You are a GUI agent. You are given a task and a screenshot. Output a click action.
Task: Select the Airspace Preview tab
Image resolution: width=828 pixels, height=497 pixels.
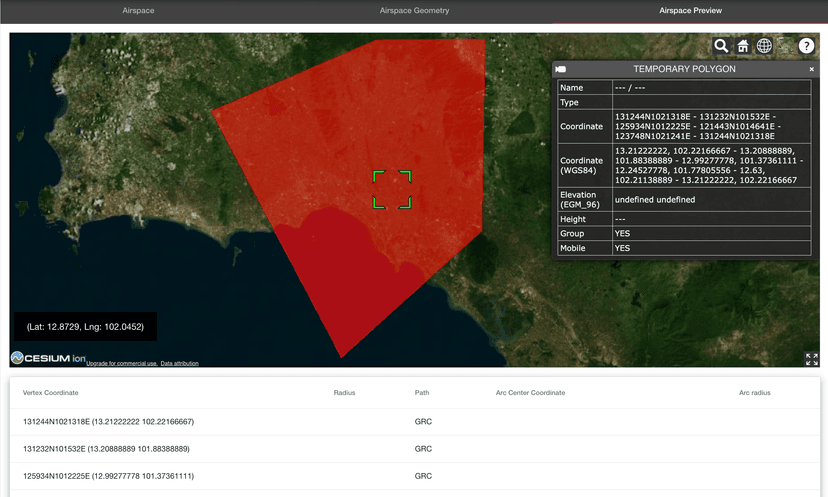pyautogui.click(x=690, y=11)
